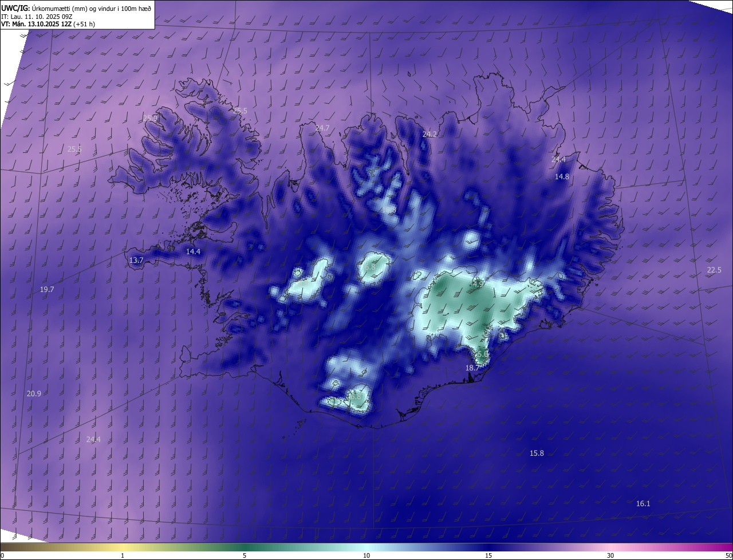Click the 24.2 value label on the map
733x560 pixels.
(429, 135)
